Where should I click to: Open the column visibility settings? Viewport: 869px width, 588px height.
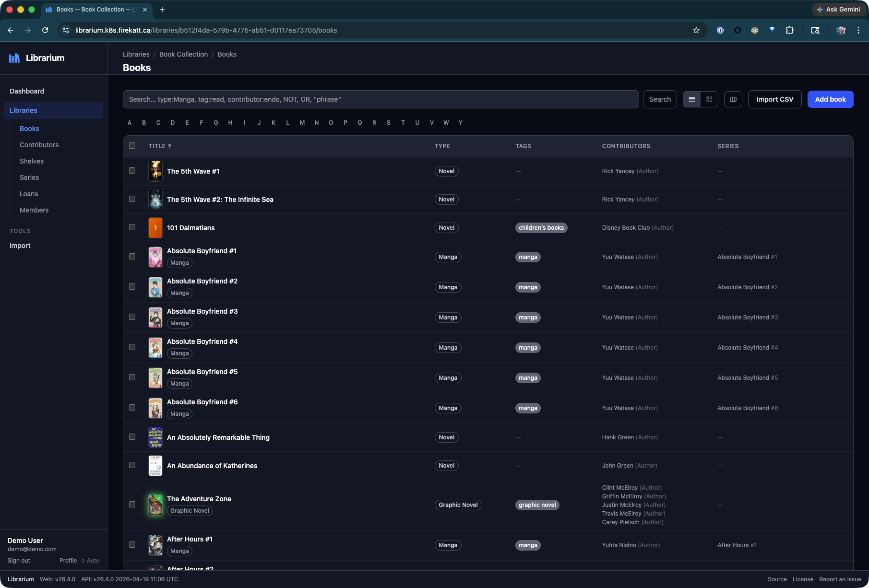click(733, 99)
